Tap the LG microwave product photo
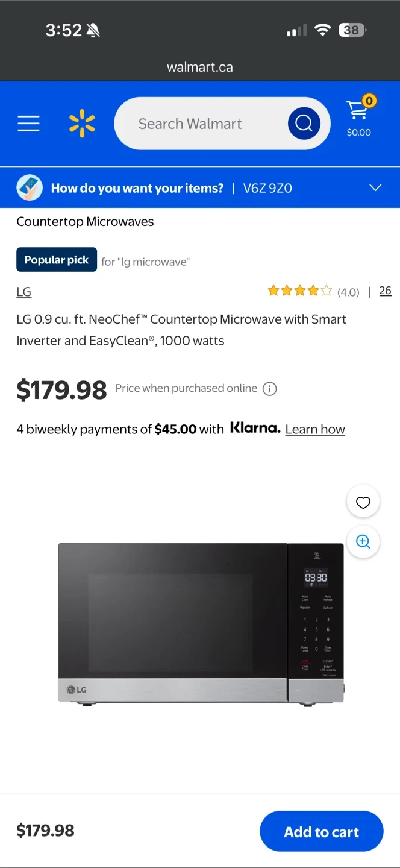The height and width of the screenshot is (868, 400). pos(201,623)
